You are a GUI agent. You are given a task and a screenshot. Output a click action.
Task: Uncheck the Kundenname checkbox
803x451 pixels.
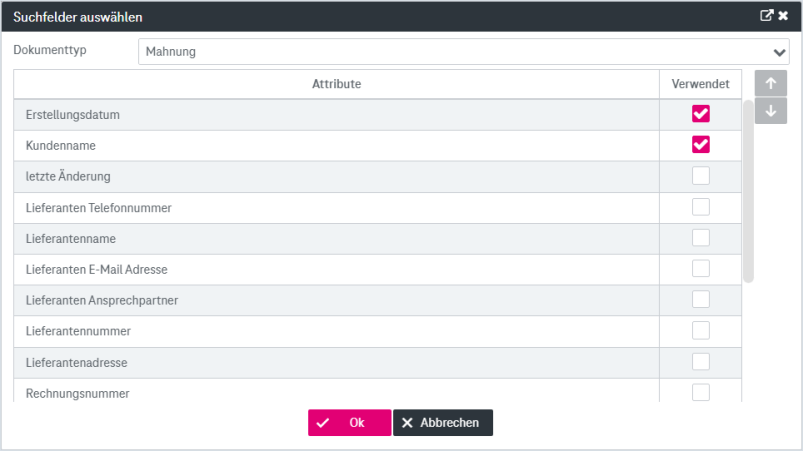point(701,145)
